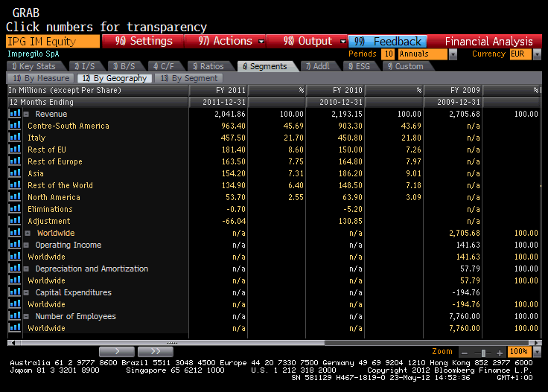548x392 pixels.
Task: Collapse the Revenue section
Action: [x=26, y=114]
